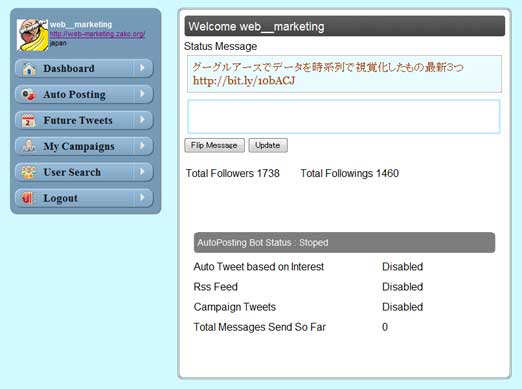
Task: Click the Flip Message button
Action: pos(214,145)
